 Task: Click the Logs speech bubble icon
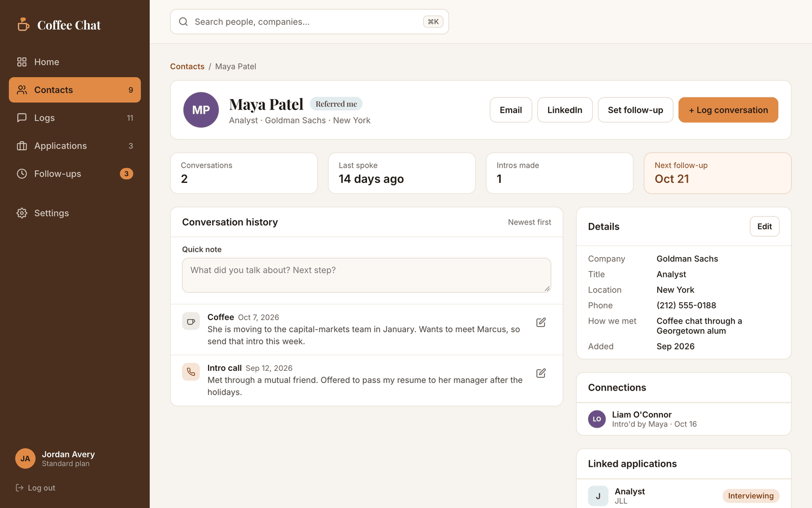tap(22, 118)
